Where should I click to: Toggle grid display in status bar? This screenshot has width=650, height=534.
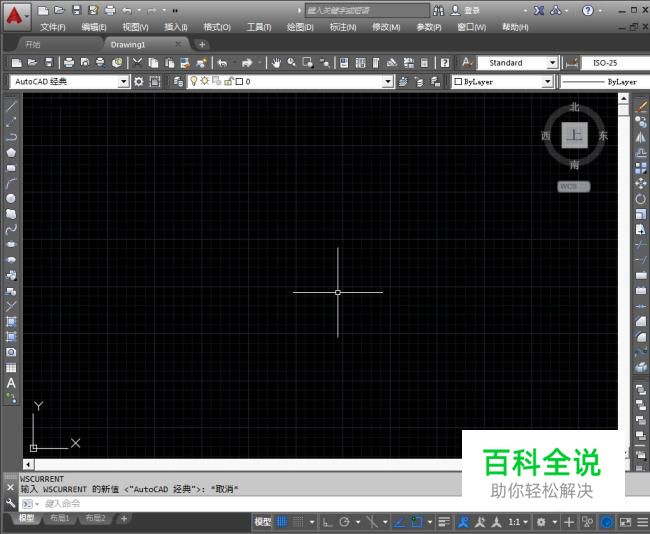(x=282, y=522)
